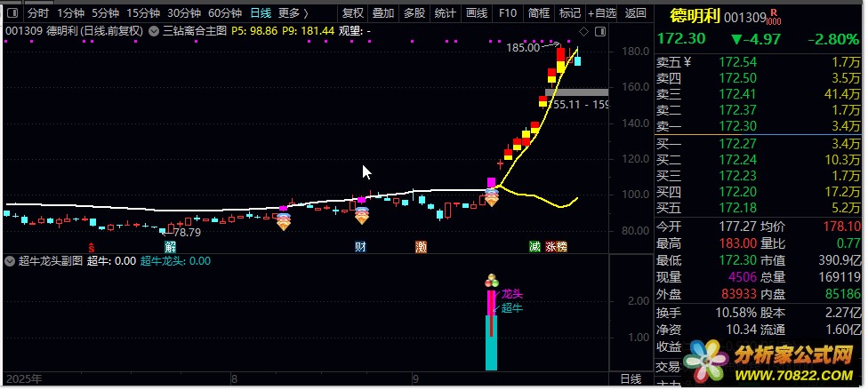This screenshot has width=868, height=390.
Task: Click the 买五 bid price 172.18
Action: (x=738, y=209)
